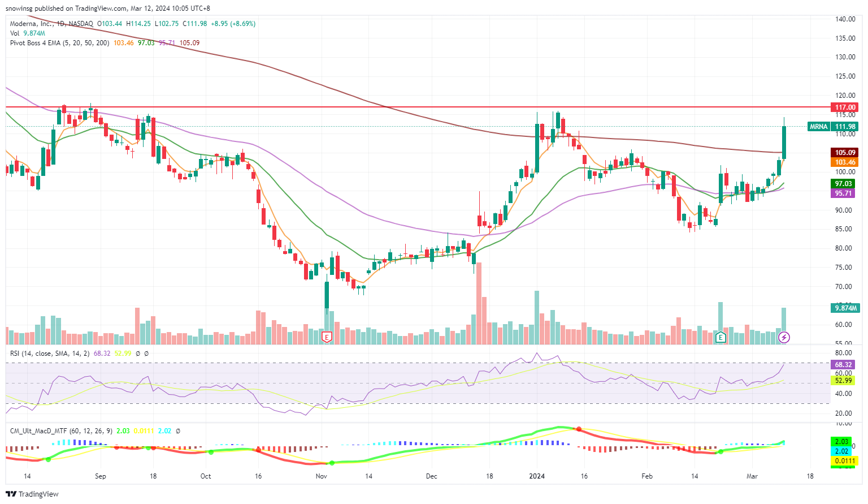Open the TradingView logo at bottom left
868x504 pixels.
click(x=32, y=494)
